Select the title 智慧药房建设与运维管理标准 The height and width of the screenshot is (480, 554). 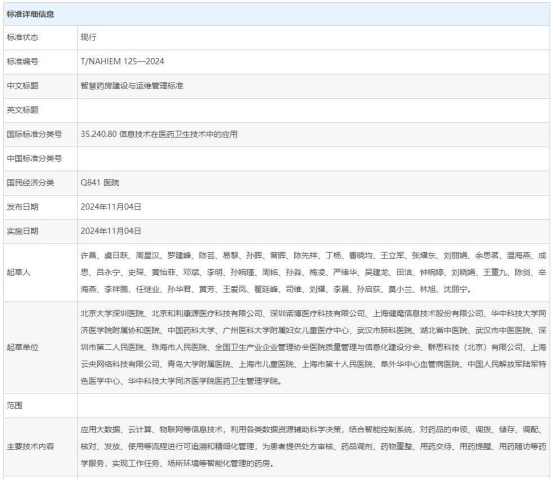132,86
